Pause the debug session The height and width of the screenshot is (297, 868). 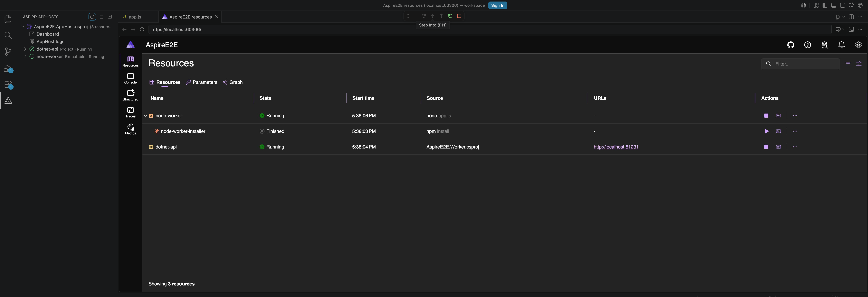coord(415,16)
